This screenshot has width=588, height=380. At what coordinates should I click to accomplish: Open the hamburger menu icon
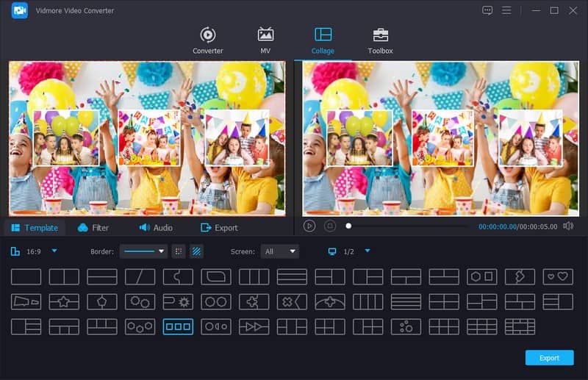click(x=506, y=10)
